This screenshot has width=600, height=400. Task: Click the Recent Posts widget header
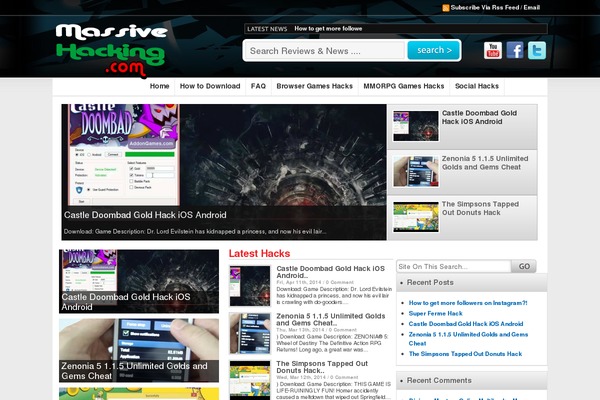click(x=471, y=282)
